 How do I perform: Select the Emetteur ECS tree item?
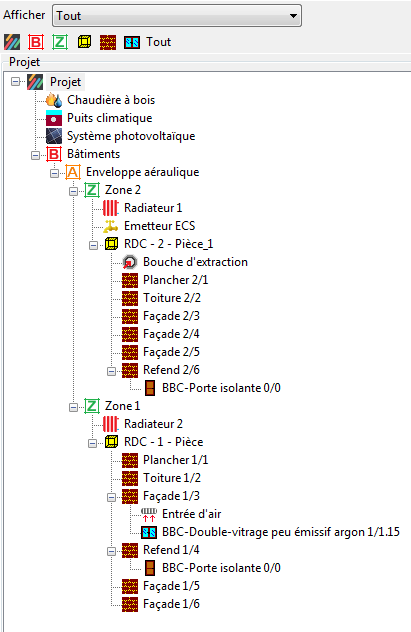coord(160,226)
